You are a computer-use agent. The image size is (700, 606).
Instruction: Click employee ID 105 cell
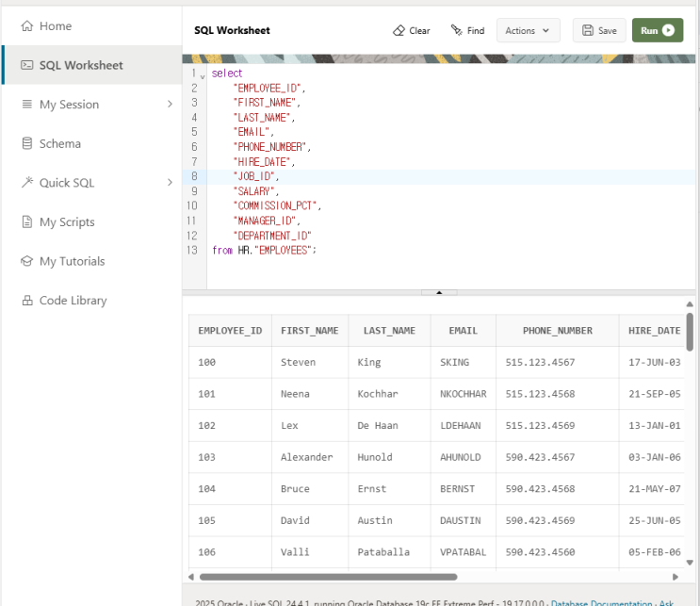pyautogui.click(x=230, y=520)
